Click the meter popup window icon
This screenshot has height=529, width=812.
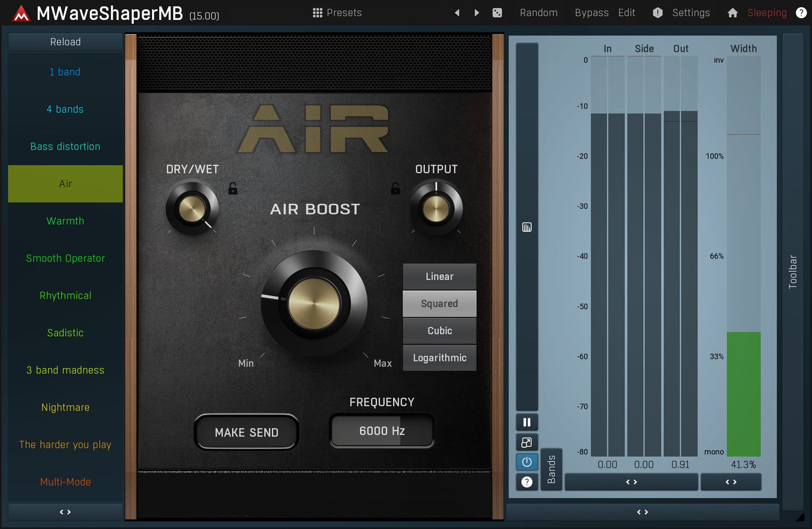click(527, 442)
